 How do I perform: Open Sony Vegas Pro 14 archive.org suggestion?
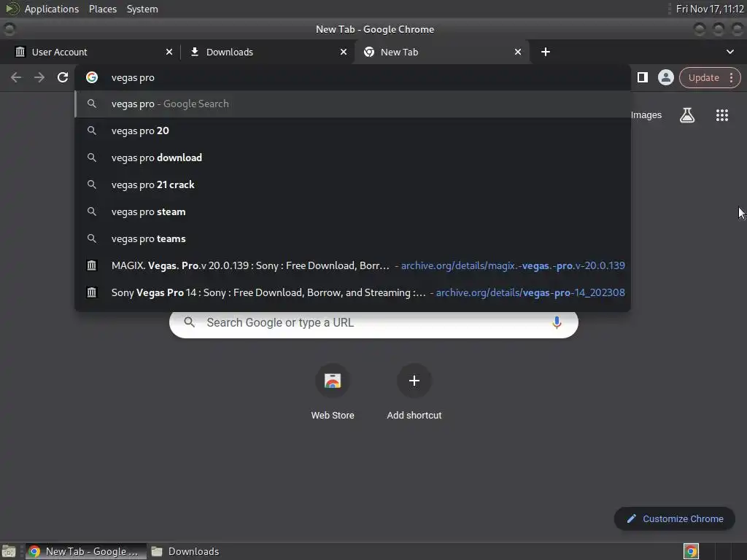352,293
